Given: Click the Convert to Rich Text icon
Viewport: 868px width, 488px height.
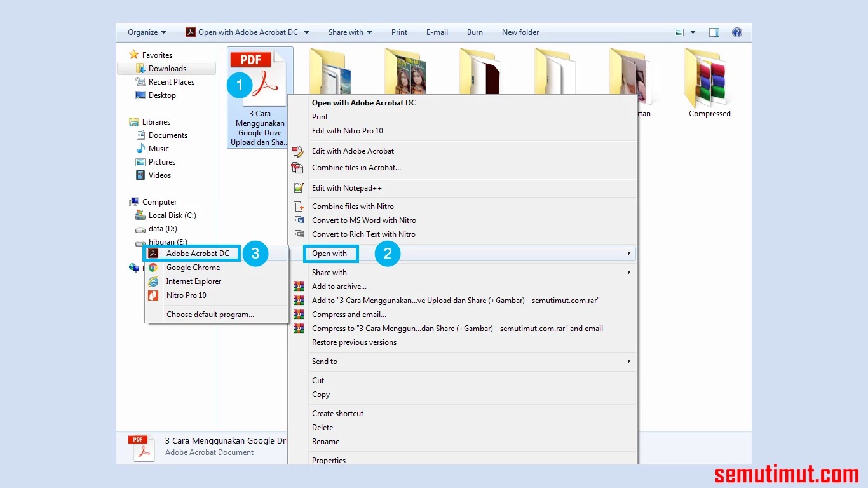Looking at the screenshot, I should pos(298,234).
